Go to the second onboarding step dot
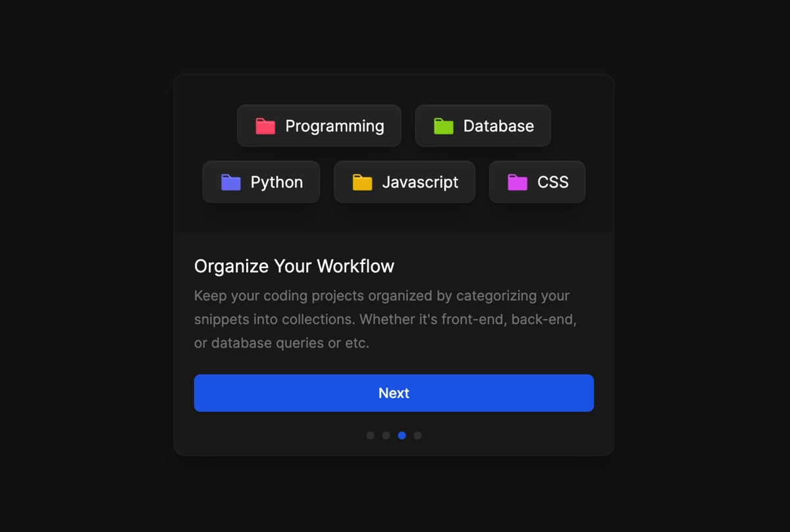This screenshot has height=532, width=790. (x=386, y=435)
